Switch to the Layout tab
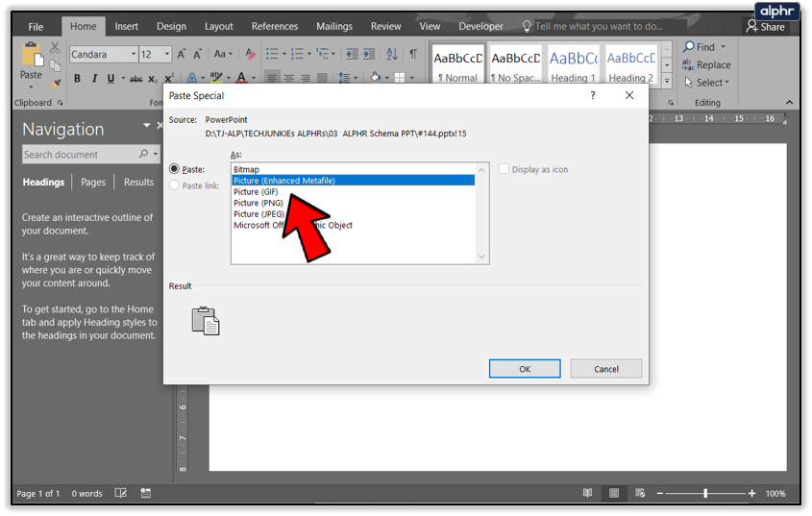The image size is (812, 516). pos(218,26)
